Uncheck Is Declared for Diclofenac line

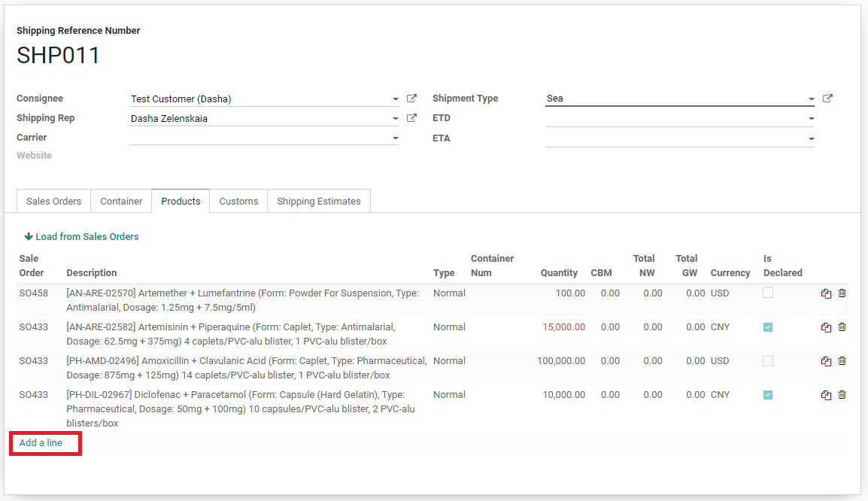(x=768, y=395)
